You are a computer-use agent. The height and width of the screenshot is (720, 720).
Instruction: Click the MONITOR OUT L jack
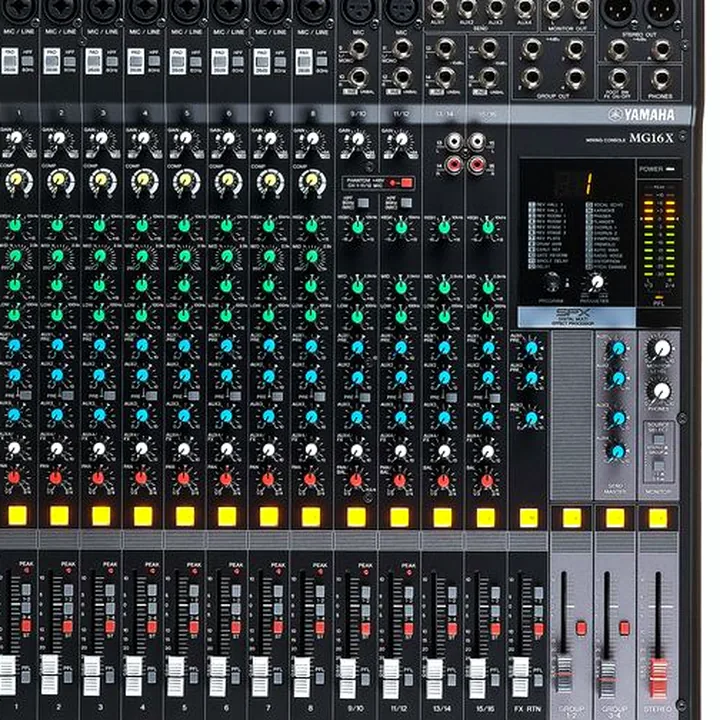[554, 8]
